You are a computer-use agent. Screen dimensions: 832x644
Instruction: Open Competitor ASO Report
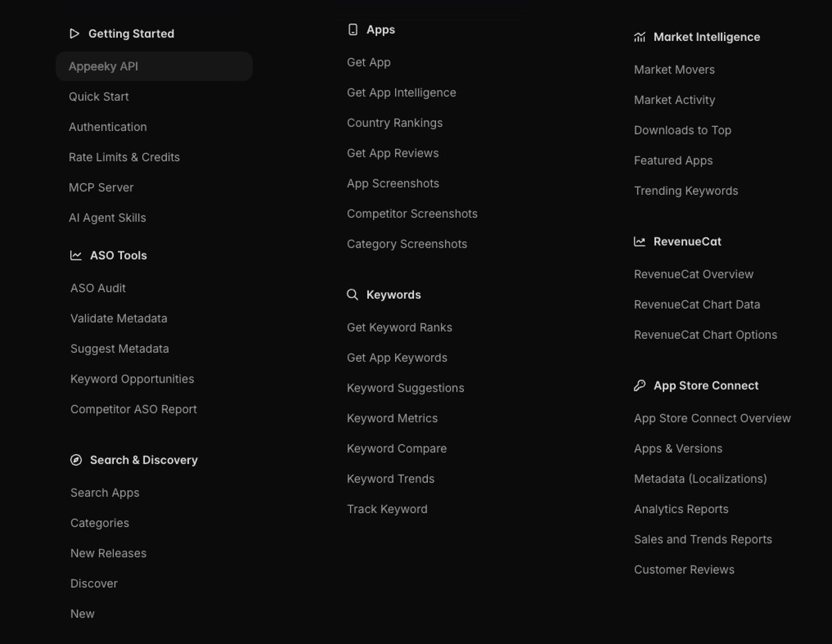(x=133, y=410)
